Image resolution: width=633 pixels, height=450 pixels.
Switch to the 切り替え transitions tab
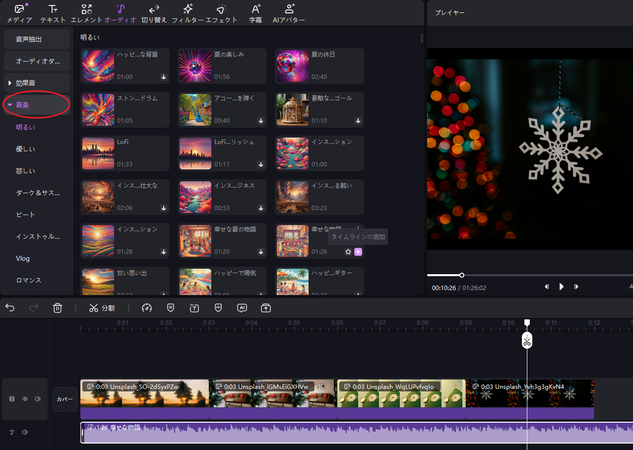point(154,13)
